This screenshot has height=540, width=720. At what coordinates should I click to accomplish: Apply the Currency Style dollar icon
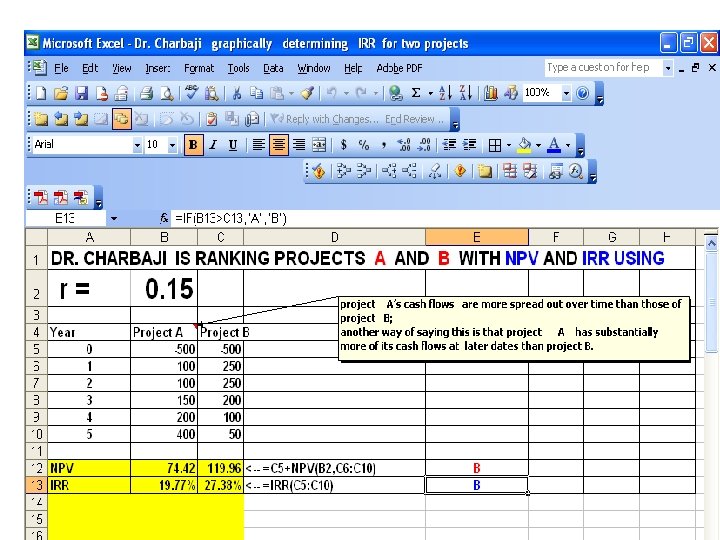click(343, 145)
